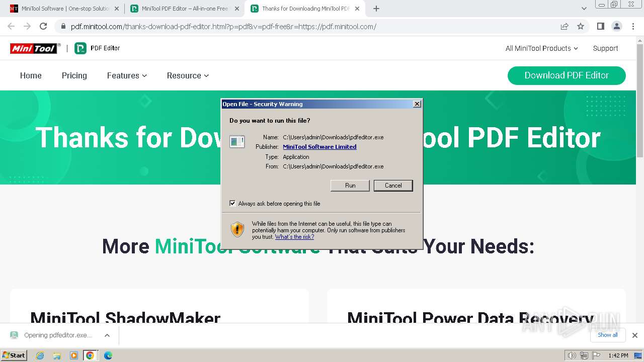Viewport: 644px width, 362px height.
Task: Go forward in browser history
Action: coord(27,27)
